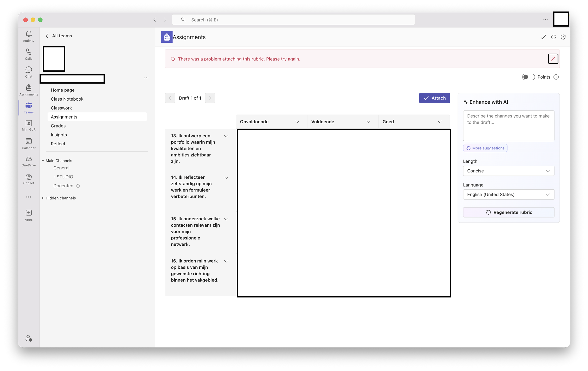Click criterion 13 portfolio text

click(x=193, y=148)
